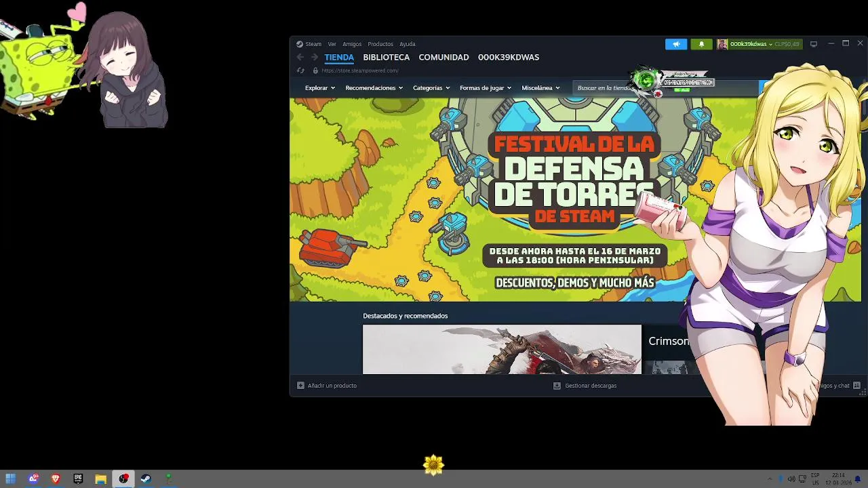868x488 pixels.
Task: Click the sunflower icon above taskbar
Action: (433, 465)
